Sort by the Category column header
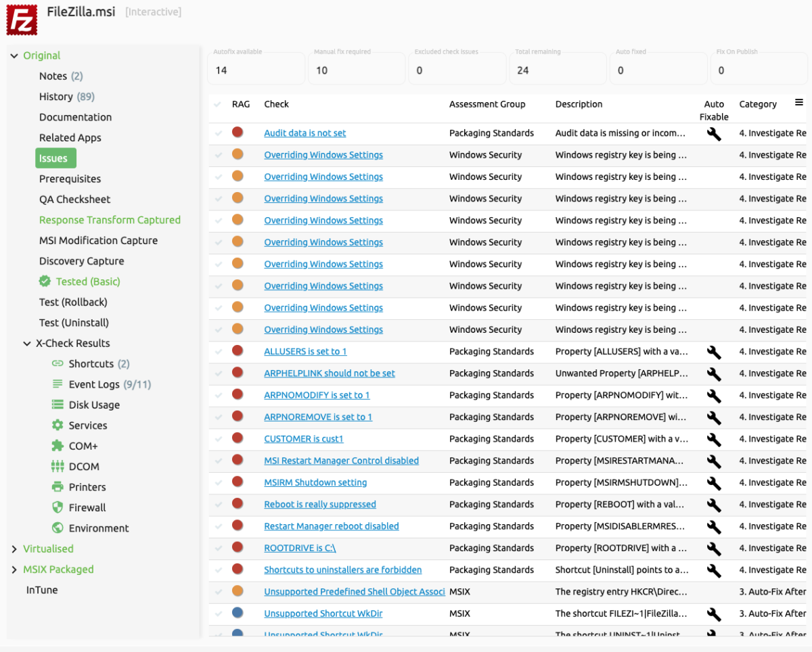The height and width of the screenshot is (652, 812). (758, 104)
